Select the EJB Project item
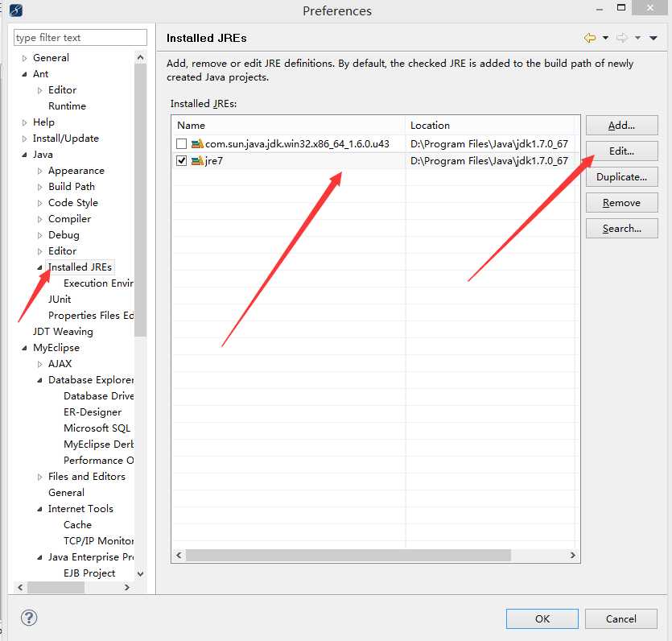 pos(89,573)
